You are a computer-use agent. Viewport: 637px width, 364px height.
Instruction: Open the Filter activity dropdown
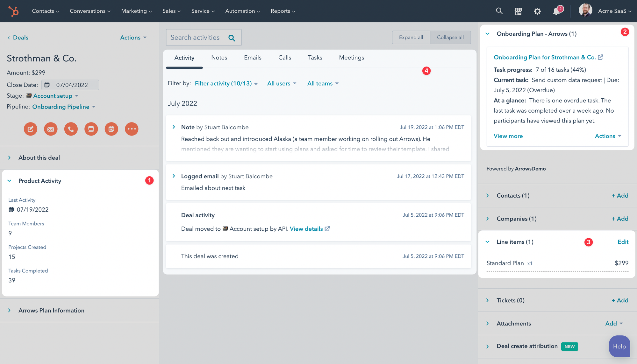click(x=226, y=83)
